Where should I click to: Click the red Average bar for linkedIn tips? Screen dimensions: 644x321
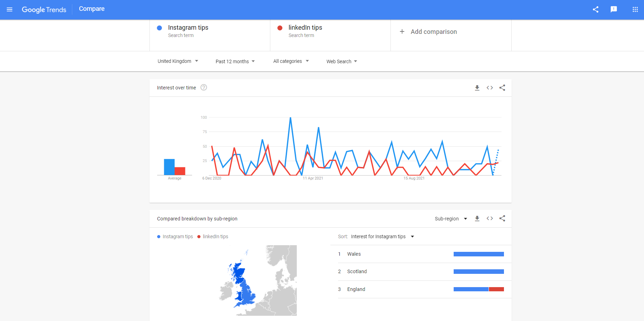tap(180, 171)
